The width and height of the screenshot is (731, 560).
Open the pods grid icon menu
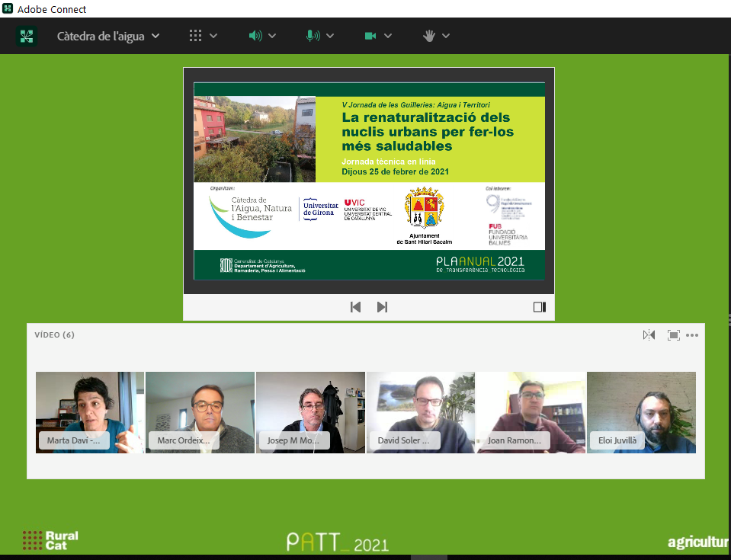[x=195, y=36]
